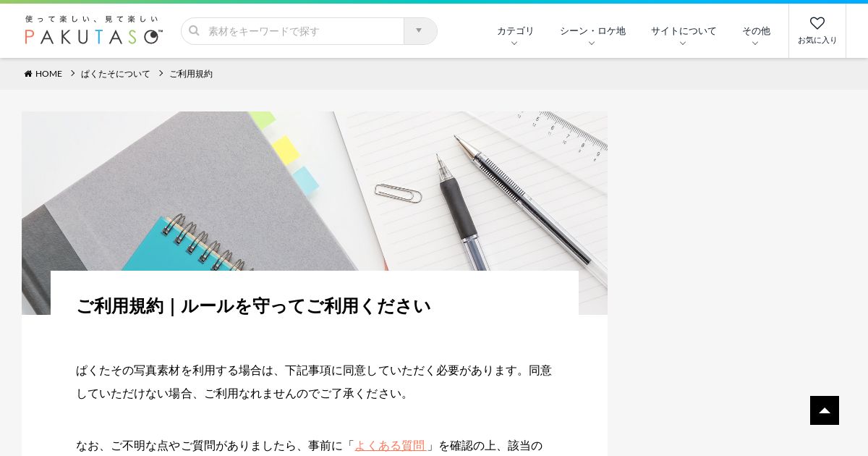Click the お気に入り label
The height and width of the screenshot is (456, 868).
(x=817, y=41)
